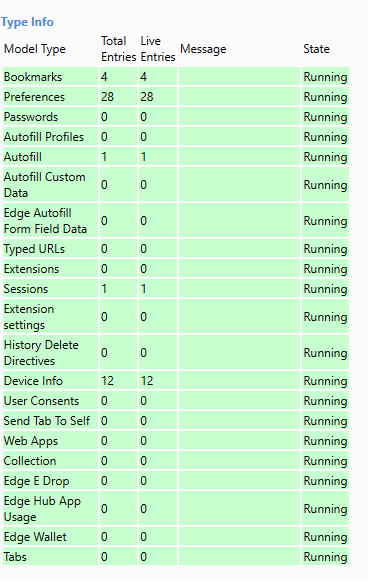The image size is (369, 581).
Task: Click the Extension settings cell
Action: click(x=50, y=316)
